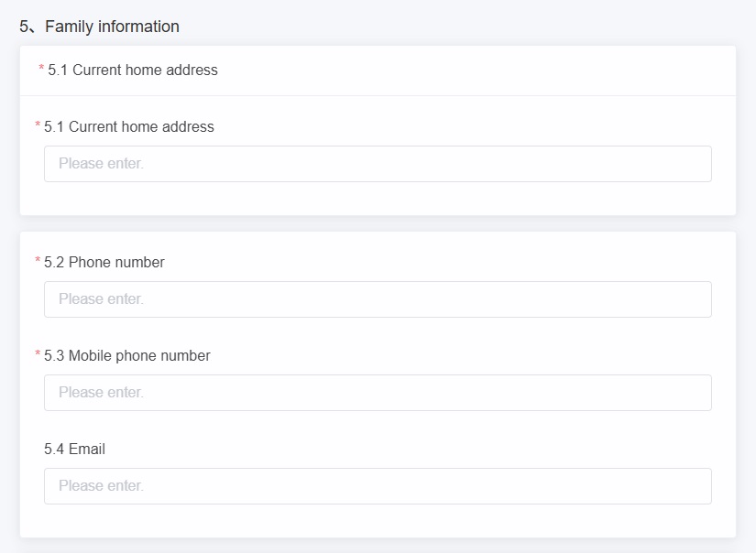Click 'Please enter.' placeholder under Phone number
Image resolution: width=756 pixels, height=553 pixels.
pyautogui.click(x=101, y=299)
